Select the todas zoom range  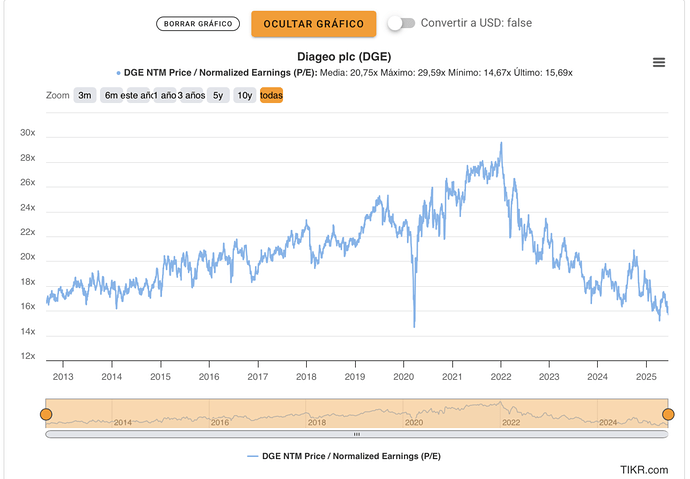[x=271, y=95]
